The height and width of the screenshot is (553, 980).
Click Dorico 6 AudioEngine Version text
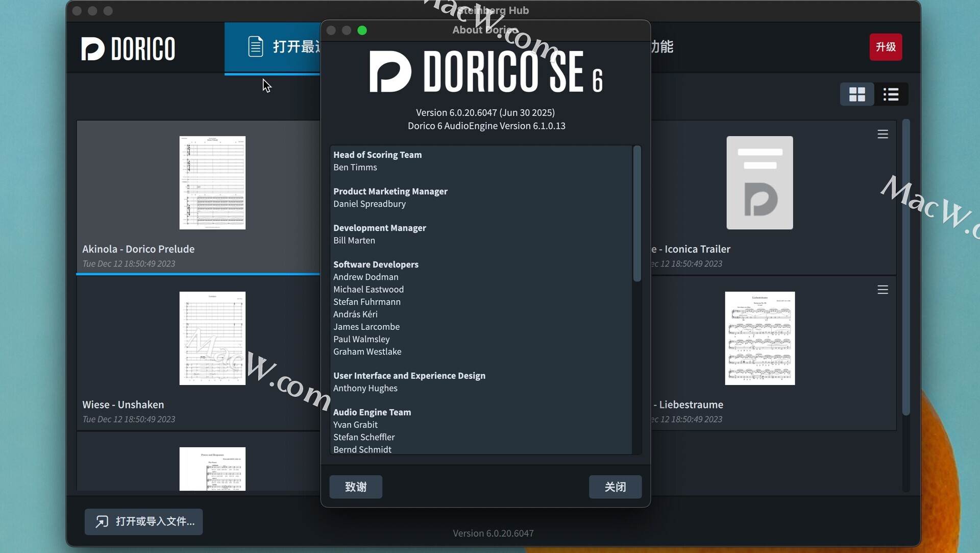(x=486, y=126)
